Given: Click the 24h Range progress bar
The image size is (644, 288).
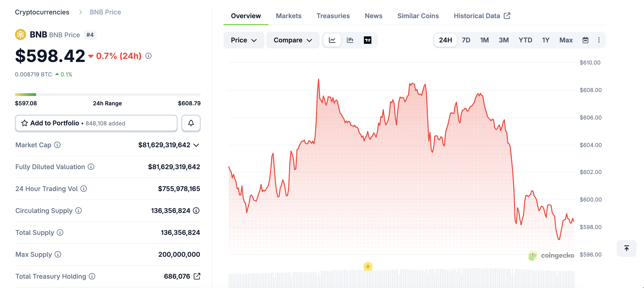Looking at the screenshot, I should (x=108, y=94).
